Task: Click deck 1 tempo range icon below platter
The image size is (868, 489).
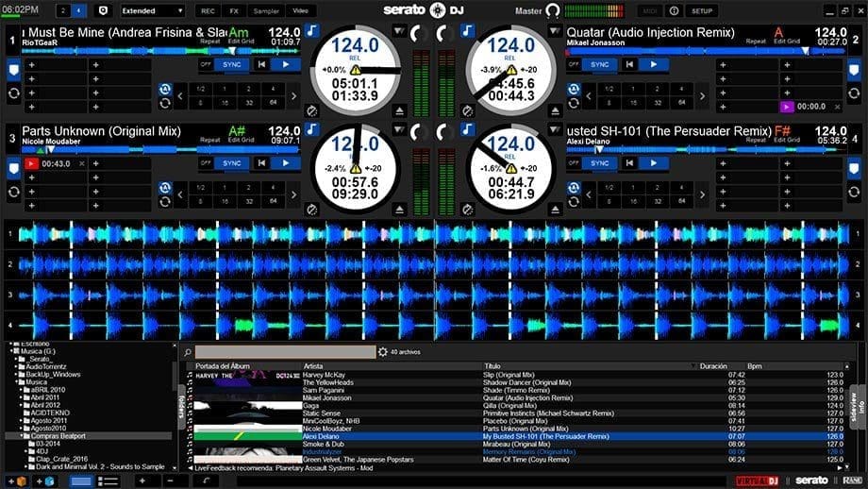Action: 311,110
